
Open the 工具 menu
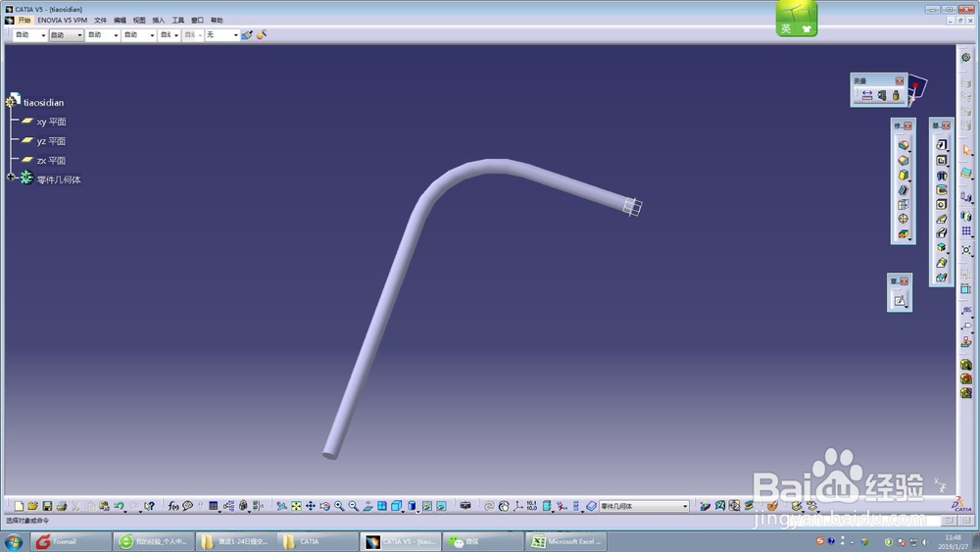[178, 20]
